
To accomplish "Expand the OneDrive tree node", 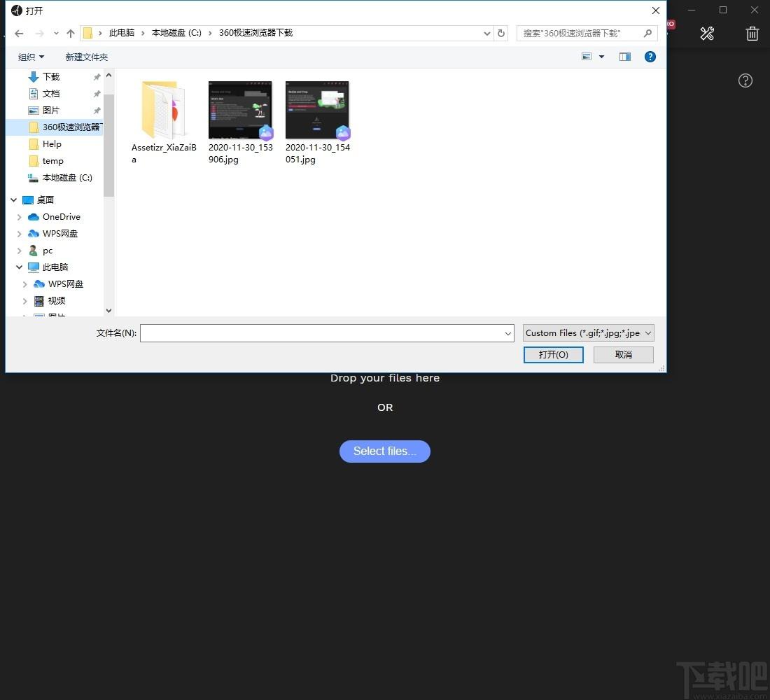I will click(x=19, y=217).
